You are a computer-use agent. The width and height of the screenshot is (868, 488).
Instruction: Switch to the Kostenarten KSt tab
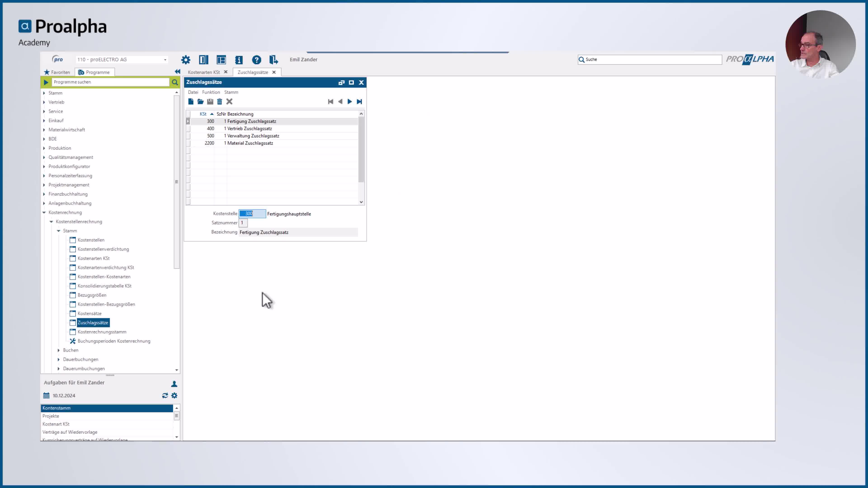tap(204, 72)
